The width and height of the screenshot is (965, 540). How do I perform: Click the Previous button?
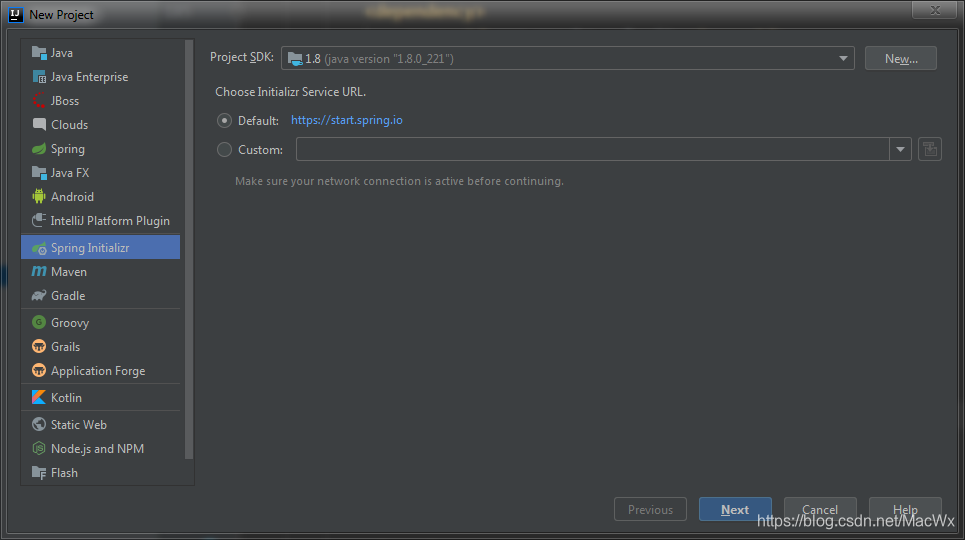tap(650, 510)
